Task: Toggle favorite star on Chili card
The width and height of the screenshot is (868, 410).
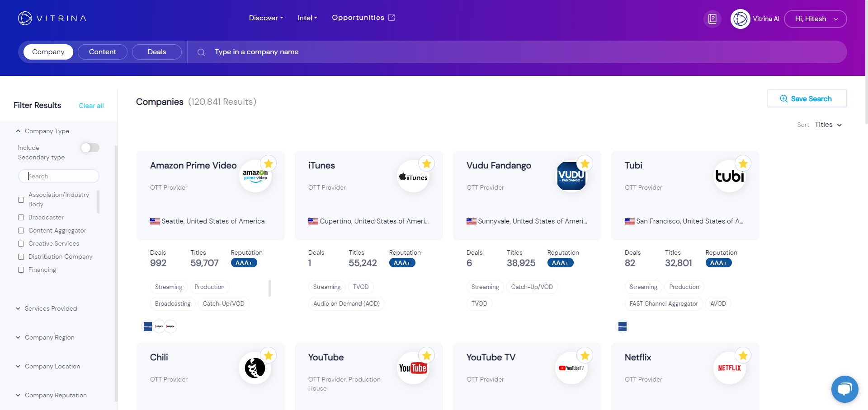Action: point(269,355)
